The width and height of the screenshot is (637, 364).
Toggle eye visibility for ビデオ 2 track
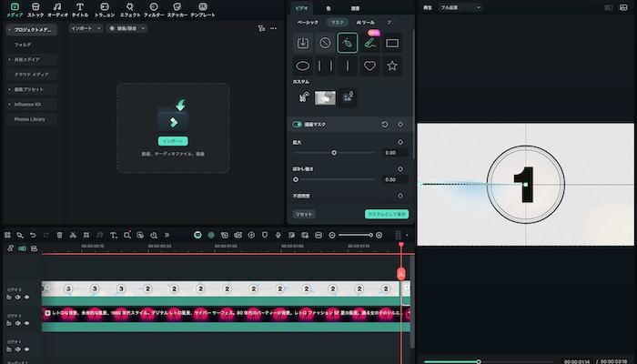26,322
